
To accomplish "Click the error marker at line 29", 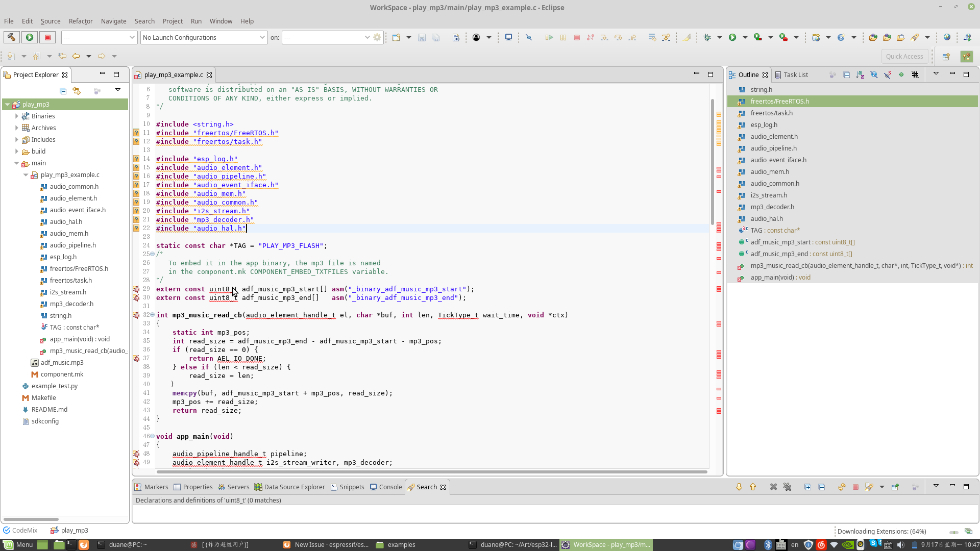I will (x=136, y=289).
